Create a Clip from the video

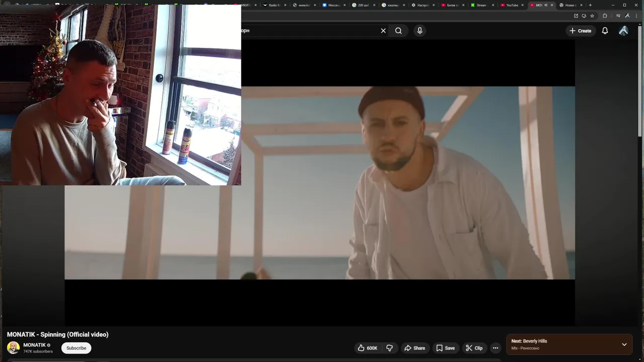(474, 348)
